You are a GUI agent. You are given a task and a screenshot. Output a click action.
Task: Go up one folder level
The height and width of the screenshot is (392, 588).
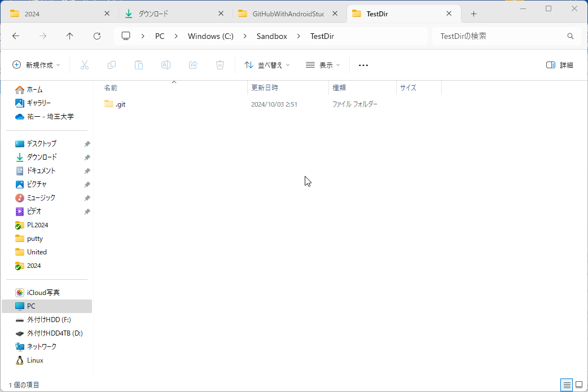point(70,36)
